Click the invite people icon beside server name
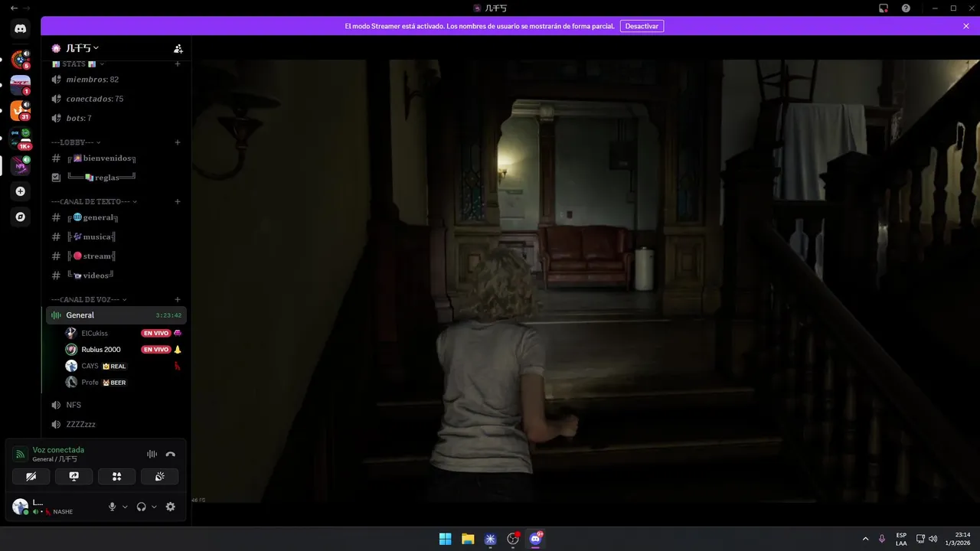The image size is (980, 551). click(x=178, y=48)
